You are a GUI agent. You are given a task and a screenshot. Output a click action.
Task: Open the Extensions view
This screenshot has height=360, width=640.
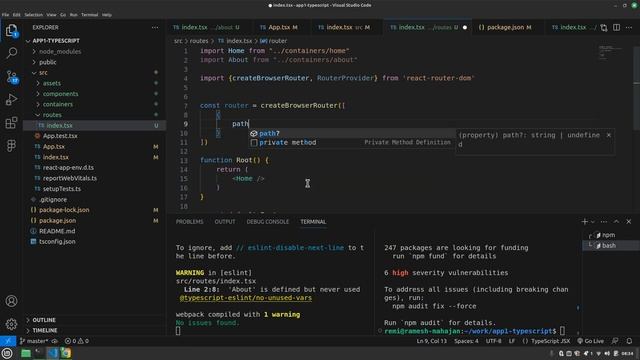11,123
